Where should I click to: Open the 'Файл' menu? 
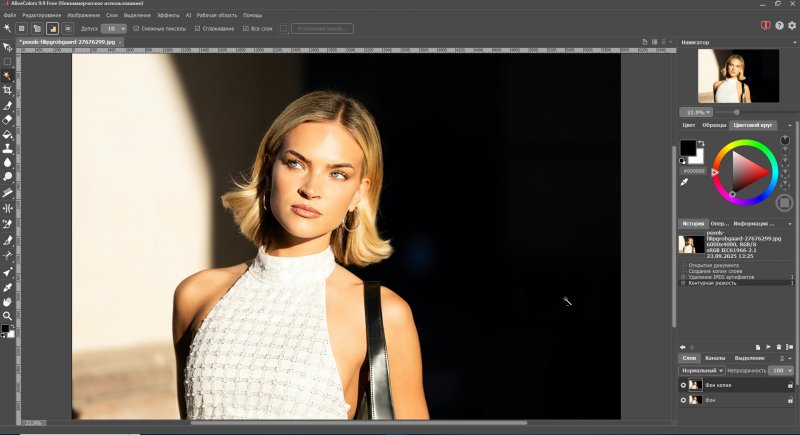(10, 15)
